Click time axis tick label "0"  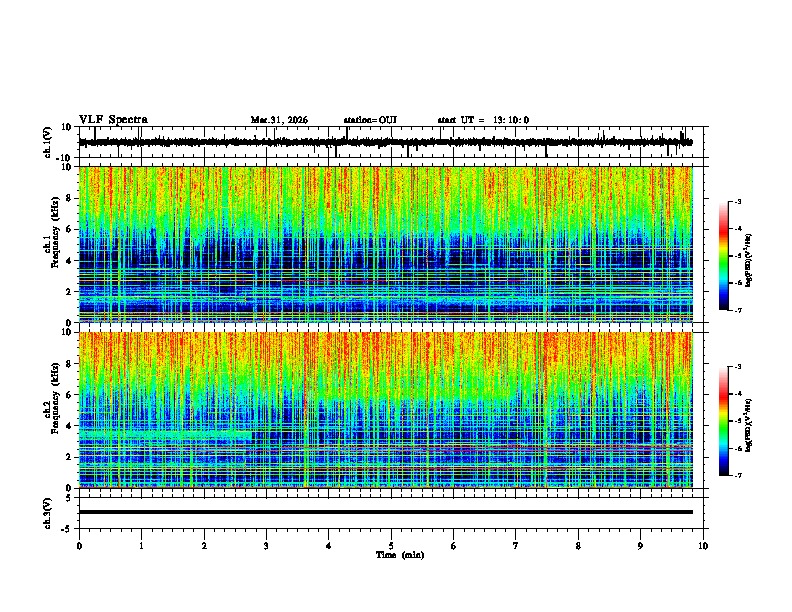(79, 546)
